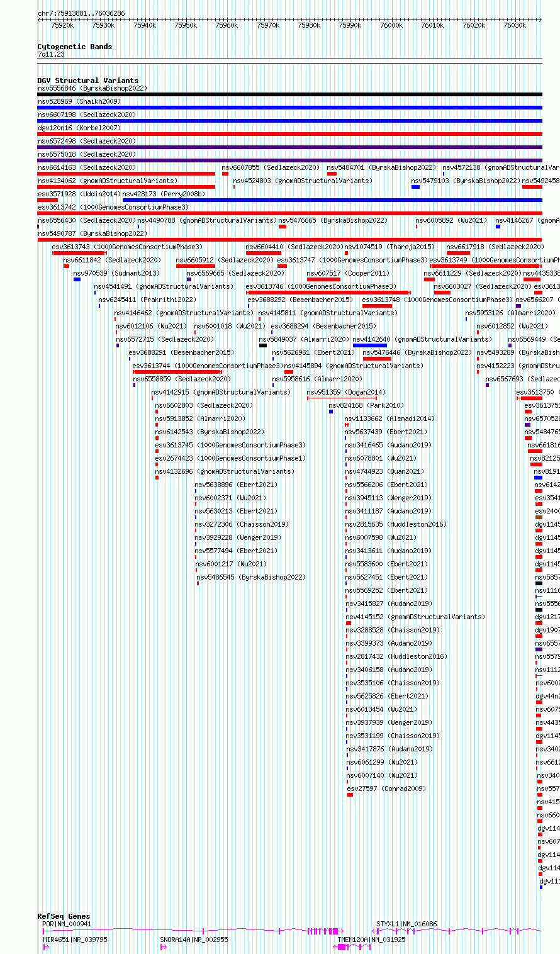Viewport: 560px width, 954px height.
Task: Click the red bar under dgv120n16
Action: pyautogui.click(x=289, y=134)
